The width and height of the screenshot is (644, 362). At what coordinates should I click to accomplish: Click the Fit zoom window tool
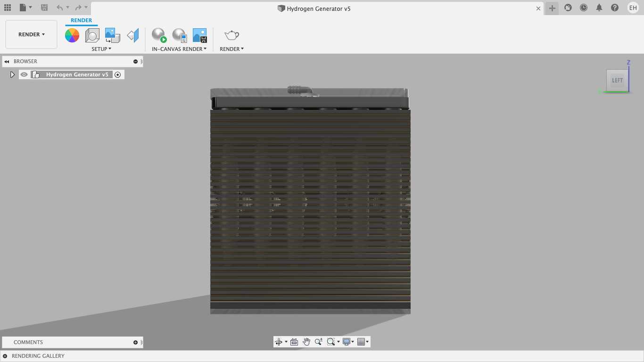[331, 342]
